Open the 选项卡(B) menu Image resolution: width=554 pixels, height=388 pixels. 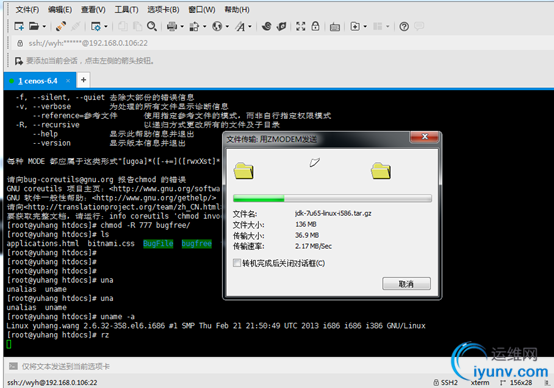click(163, 10)
